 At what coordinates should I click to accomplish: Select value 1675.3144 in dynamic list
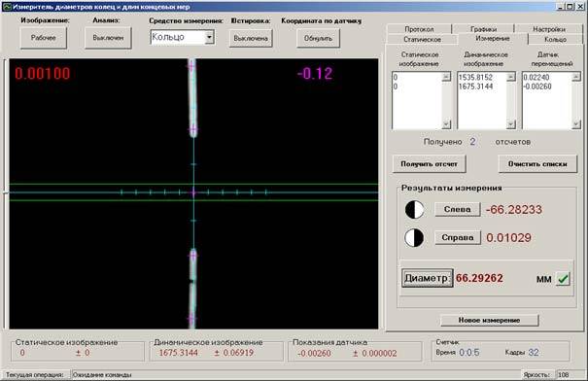[475, 87]
